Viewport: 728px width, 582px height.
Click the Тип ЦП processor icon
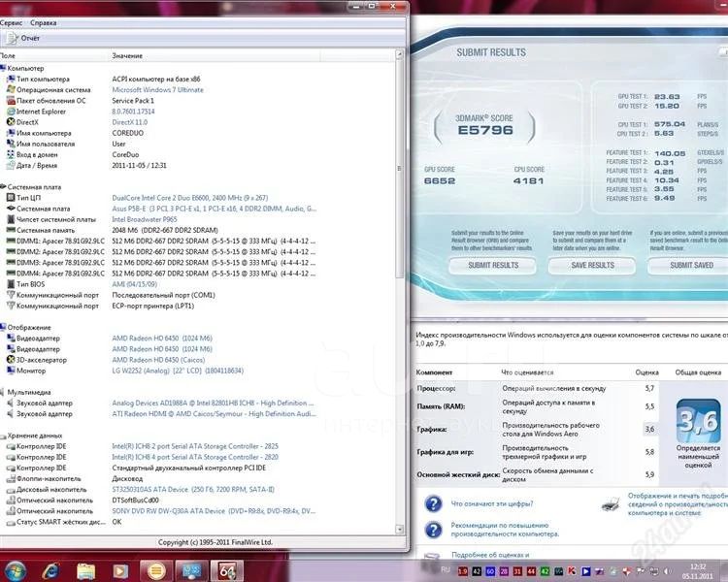pos(11,198)
